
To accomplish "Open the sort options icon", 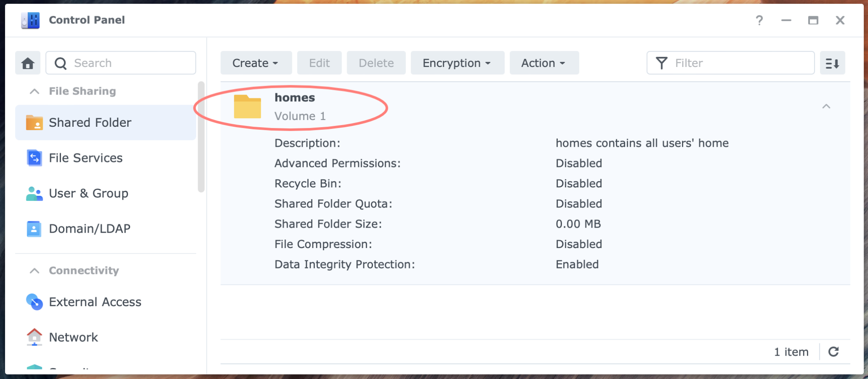I will click(x=832, y=63).
